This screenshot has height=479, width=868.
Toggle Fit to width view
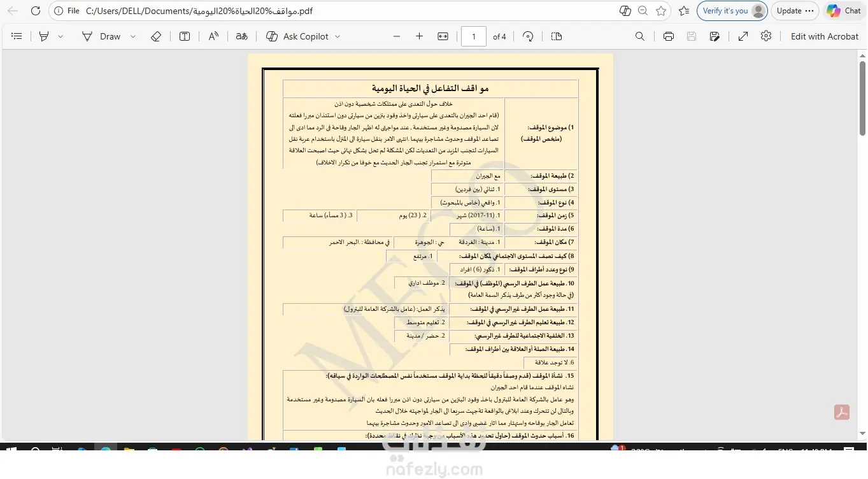[443, 36]
